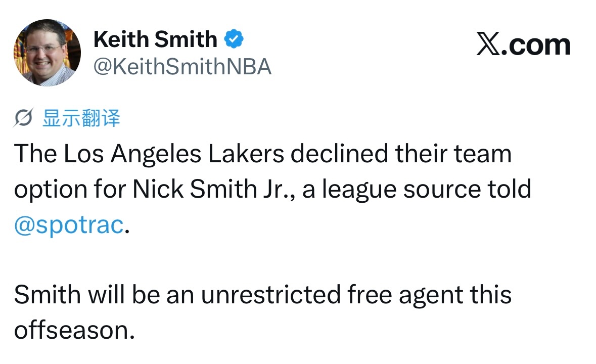
Task: Click the word 'told' ending line two
Action: coord(510,189)
